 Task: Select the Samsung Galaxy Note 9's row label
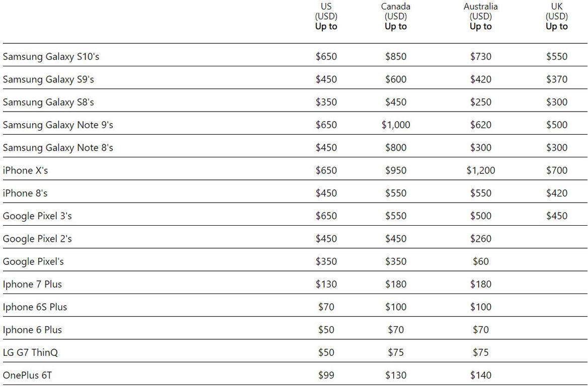point(58,125)
